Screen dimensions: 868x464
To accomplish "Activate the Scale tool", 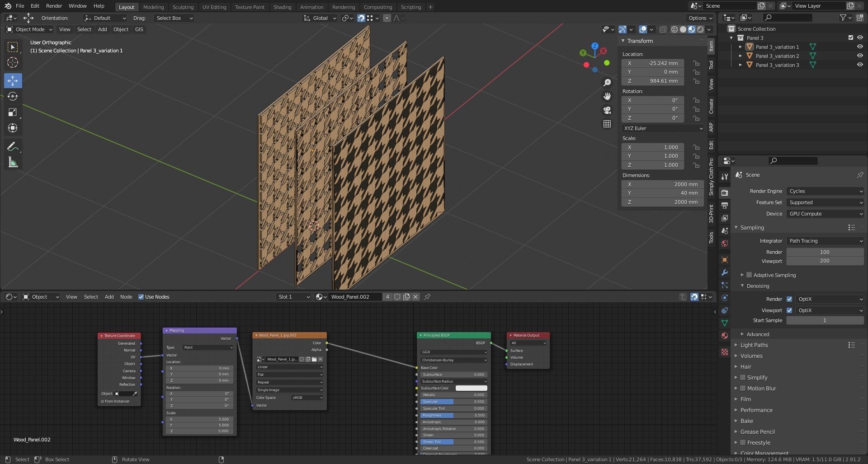I will tap(13, 112).
